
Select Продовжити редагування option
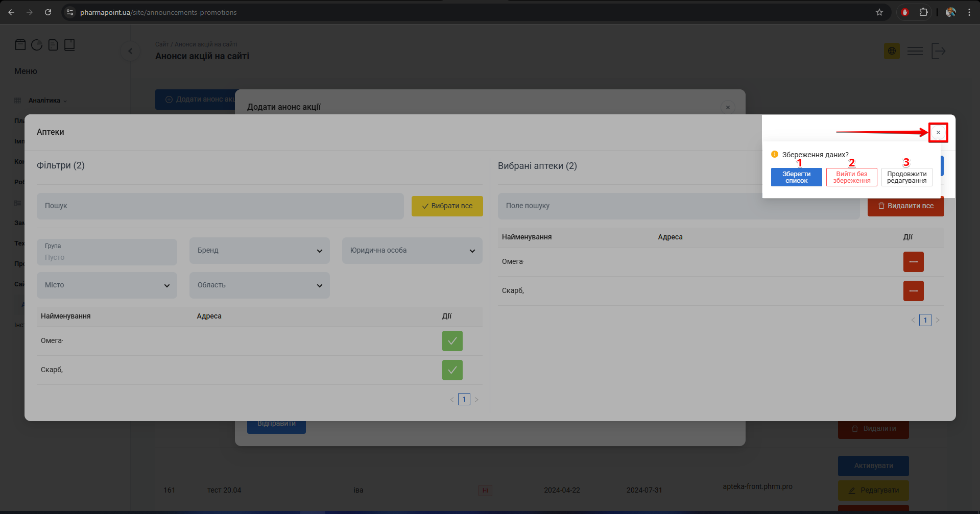tap(906, 177)
